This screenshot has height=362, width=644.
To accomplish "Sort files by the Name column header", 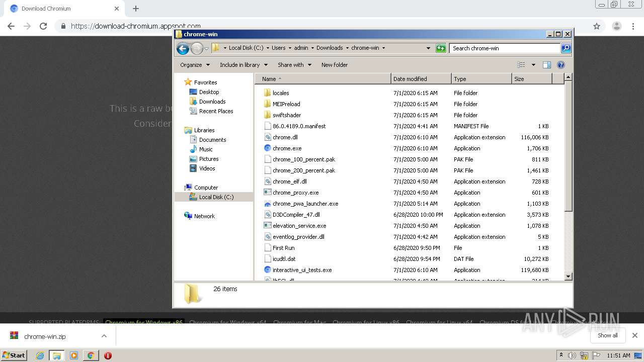I will click(x=323, y=79).
